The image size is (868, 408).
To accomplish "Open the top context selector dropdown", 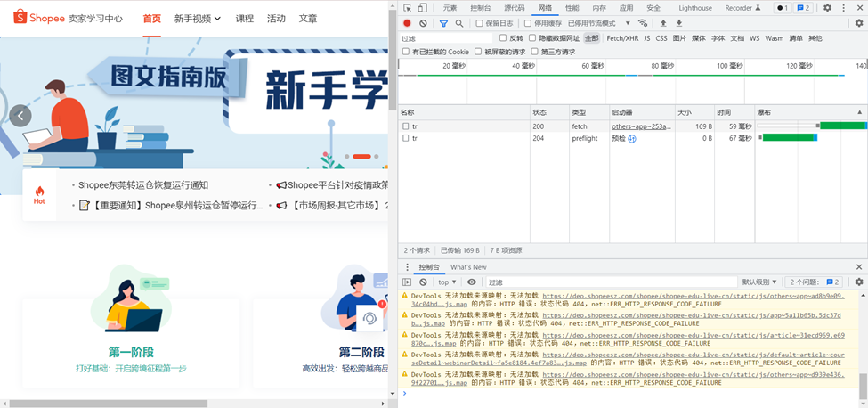I will point(447,282).
